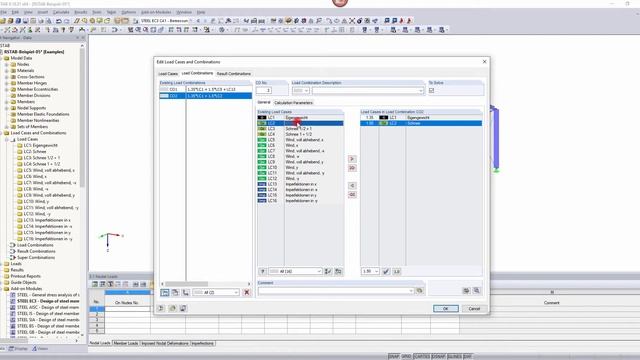Remove selected load case from combination
The image size is (640, 360).
point(352,186)
